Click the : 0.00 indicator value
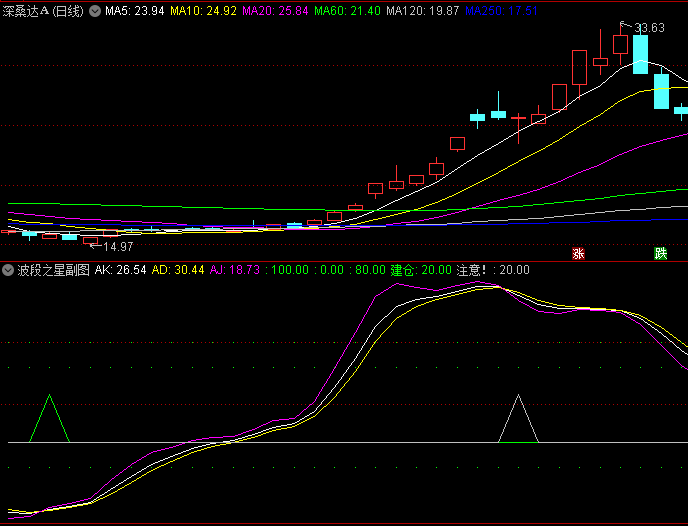688x526 pixels. tap(329, 270)
